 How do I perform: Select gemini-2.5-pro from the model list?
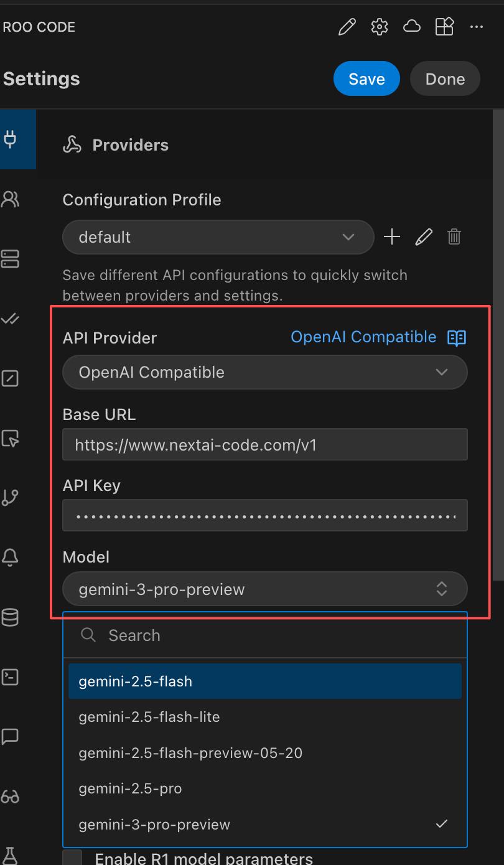click(130, 788)
